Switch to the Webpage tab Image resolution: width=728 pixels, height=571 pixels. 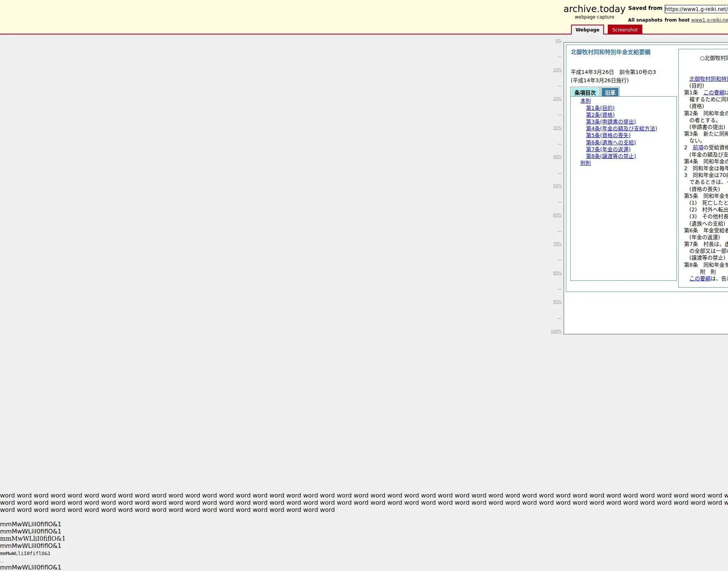point(587,30)
